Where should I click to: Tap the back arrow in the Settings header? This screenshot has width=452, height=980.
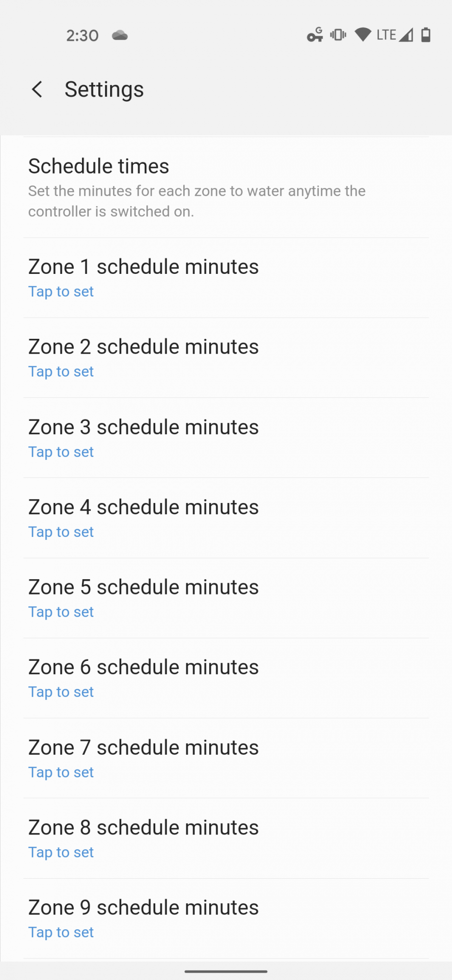[x=37, y=89]
